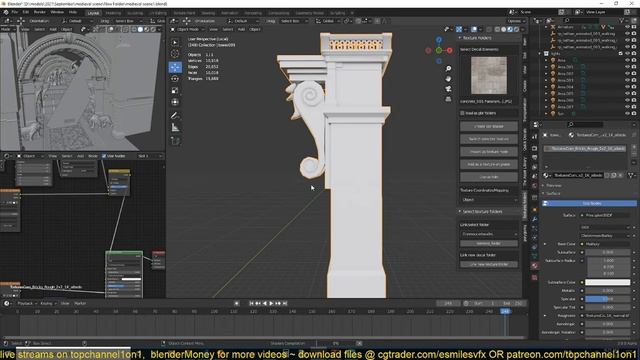Expand the Preview panel in material properties
Viewport: 640px width, 360px height.
pyautogui.click(x=554, y=185)
